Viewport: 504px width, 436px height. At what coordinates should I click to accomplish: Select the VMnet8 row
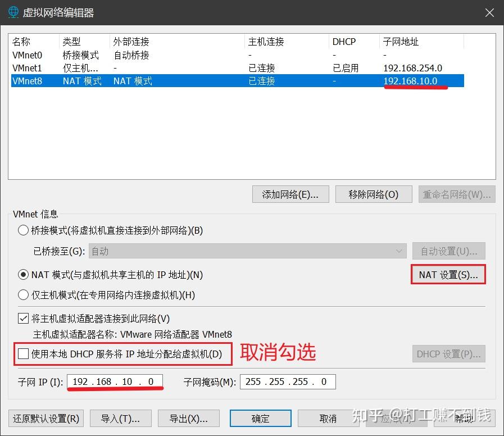238,81
